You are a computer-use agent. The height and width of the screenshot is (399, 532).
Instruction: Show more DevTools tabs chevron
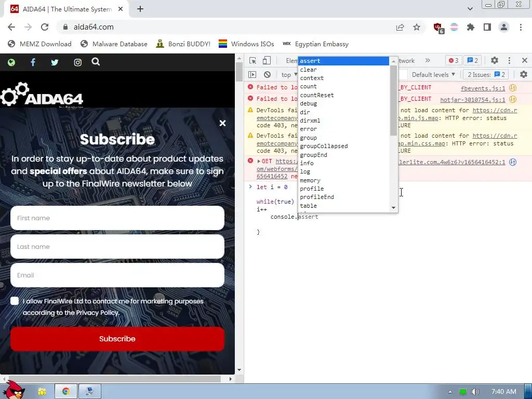[x=428, y=60]
